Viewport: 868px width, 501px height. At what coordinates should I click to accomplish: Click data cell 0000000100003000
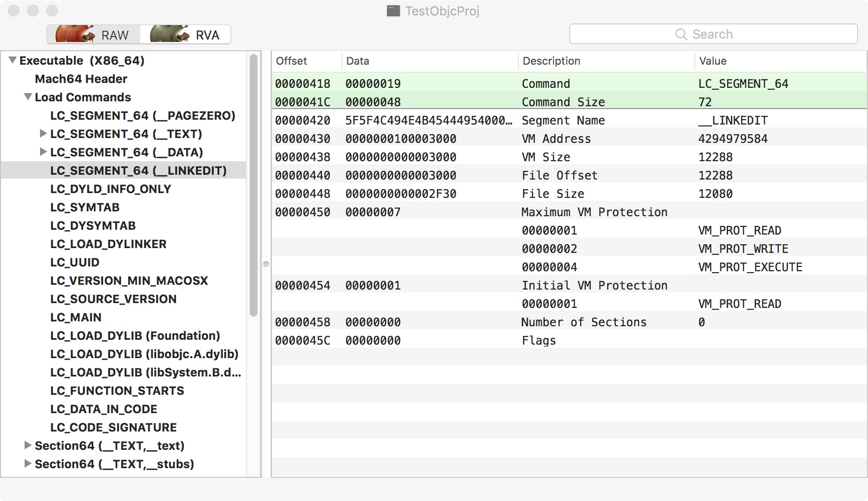point(401,139)
